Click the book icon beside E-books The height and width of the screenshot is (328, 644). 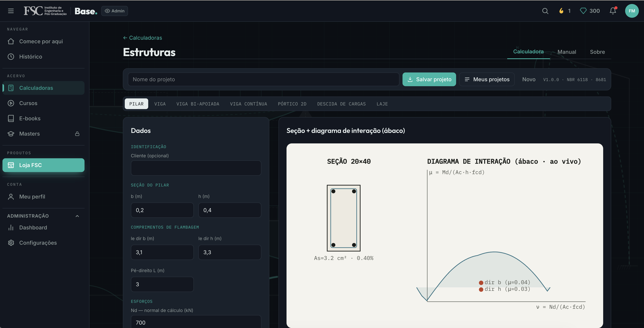tap(11, 118)
